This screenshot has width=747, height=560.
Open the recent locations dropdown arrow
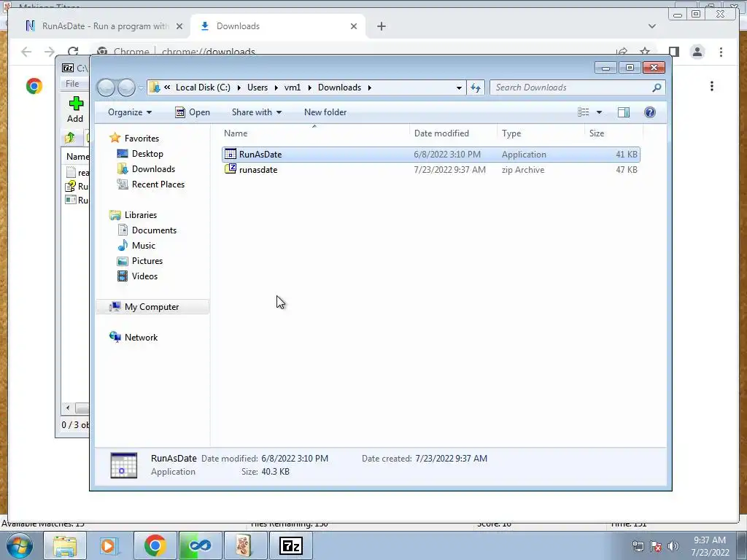[x=141, y=87]
